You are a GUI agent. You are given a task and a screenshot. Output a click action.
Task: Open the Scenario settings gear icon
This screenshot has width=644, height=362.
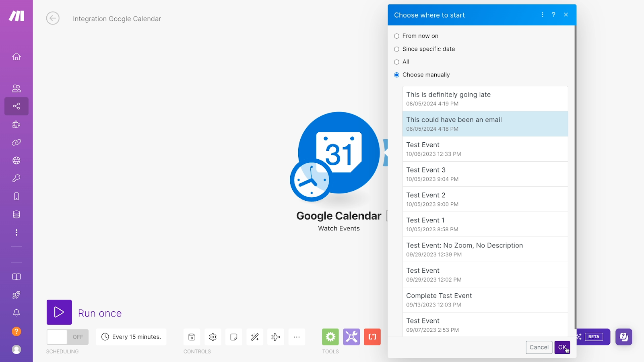pos(213,337)
